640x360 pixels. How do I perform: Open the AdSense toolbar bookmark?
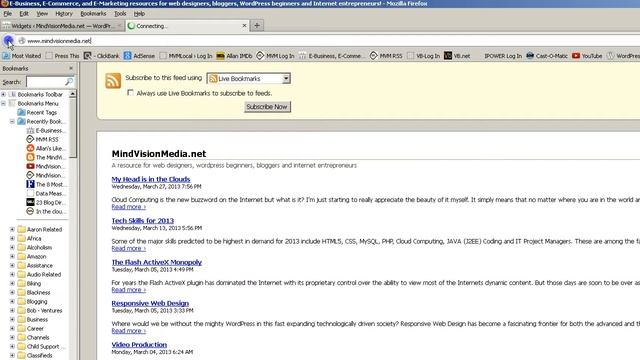tap(139, 56)
